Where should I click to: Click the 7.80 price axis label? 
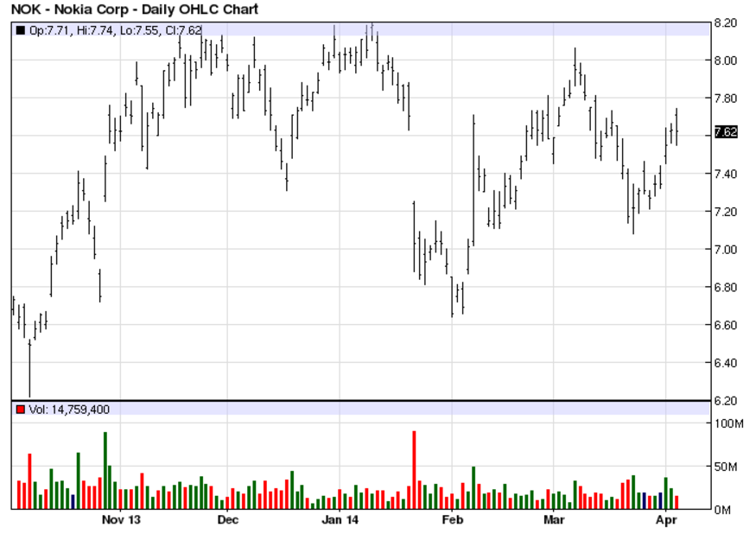pyautogui.click(x=726, y=99)
